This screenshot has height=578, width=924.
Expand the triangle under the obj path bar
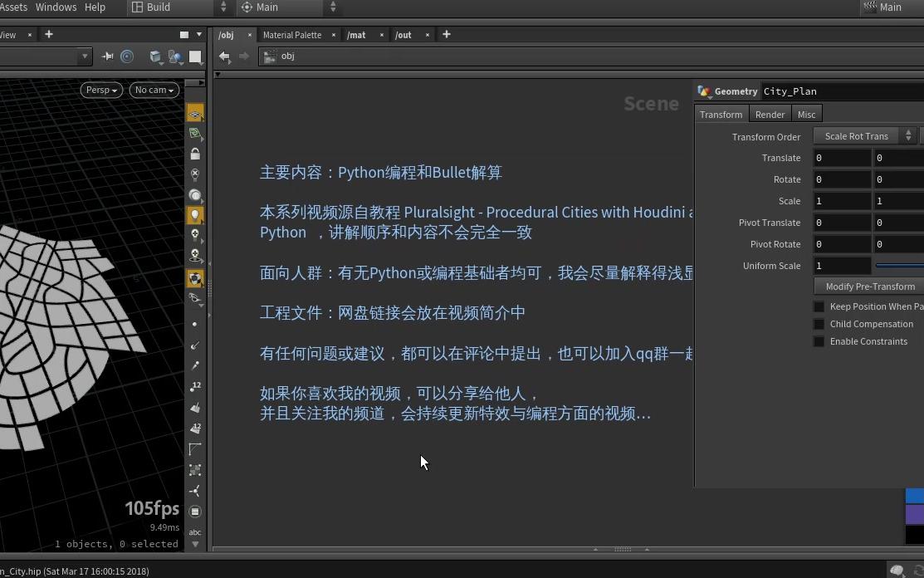tap(218, 75)
